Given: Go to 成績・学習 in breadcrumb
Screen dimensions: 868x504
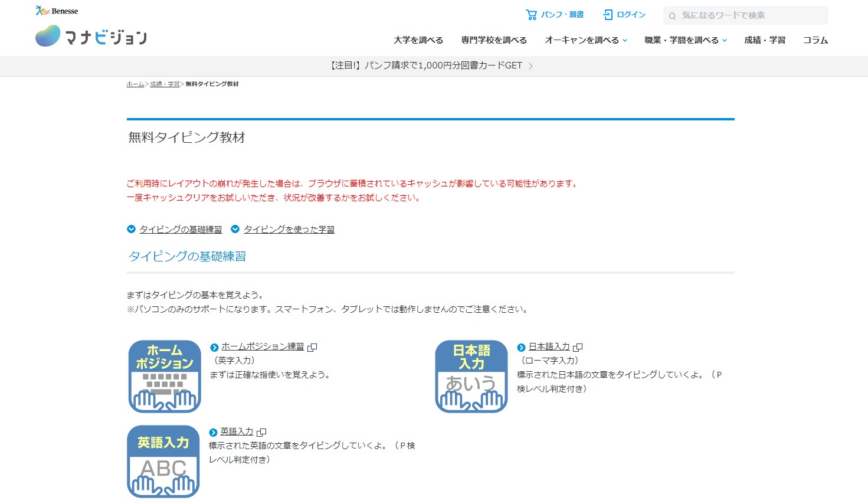Looking at the screenshot, I should (x=165, y=84).
